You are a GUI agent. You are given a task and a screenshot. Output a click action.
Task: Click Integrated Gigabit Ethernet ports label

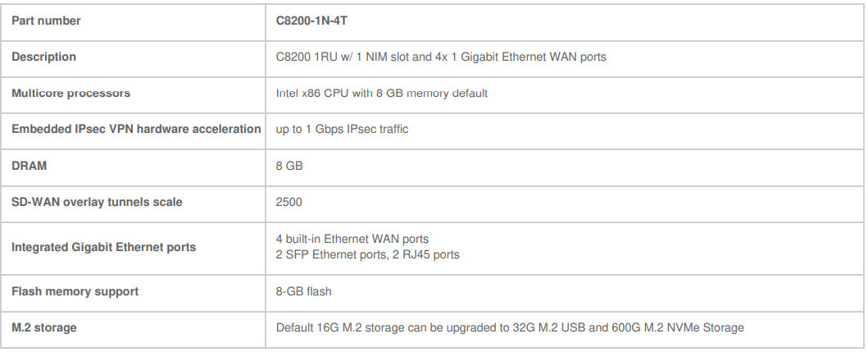click(103, 247)
